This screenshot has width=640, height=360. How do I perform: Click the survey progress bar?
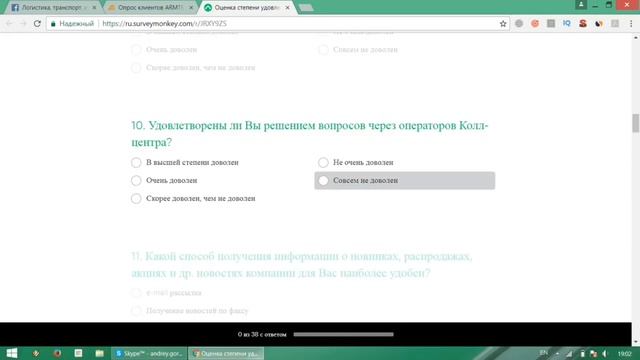pyautogui.click(x=343, y=334)
